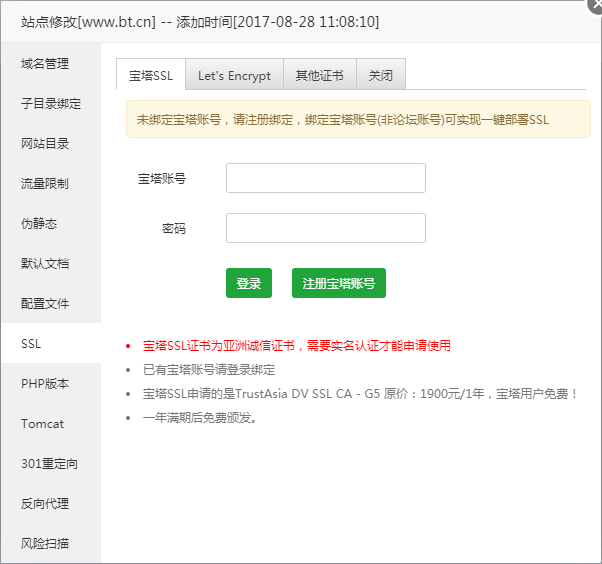This screenshot has width=602, height=564.
Task: Go to 301重定向 settings
Action: click(x=51, y=463)
